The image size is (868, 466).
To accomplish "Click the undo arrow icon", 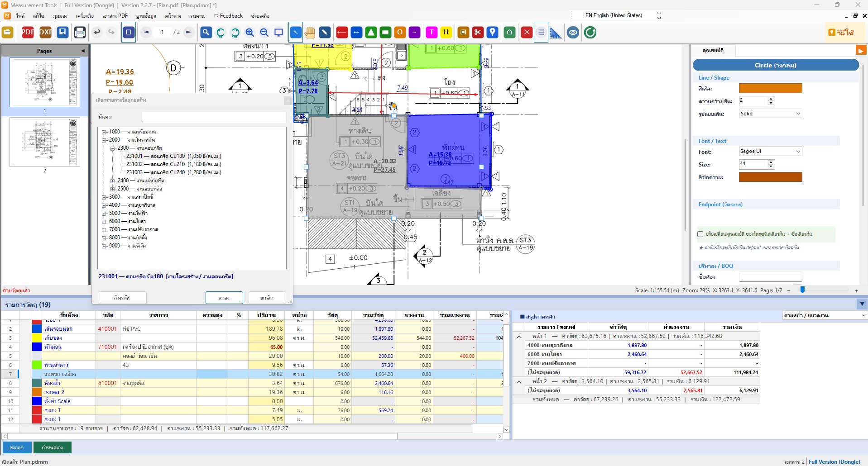I will click(x=97, y=32).
